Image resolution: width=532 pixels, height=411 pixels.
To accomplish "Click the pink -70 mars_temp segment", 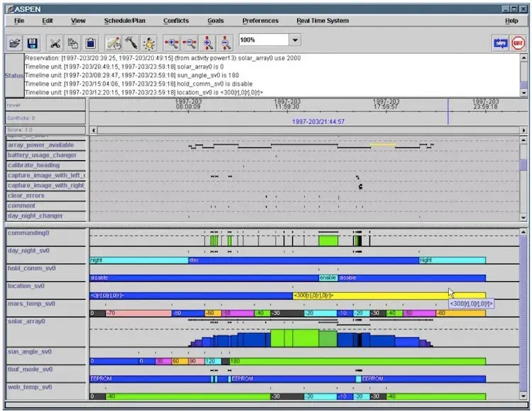I will (x=138, y=313).
